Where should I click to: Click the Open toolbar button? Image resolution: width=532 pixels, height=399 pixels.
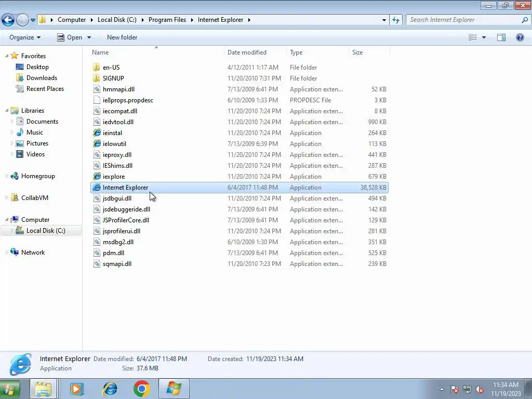(70, 37)
